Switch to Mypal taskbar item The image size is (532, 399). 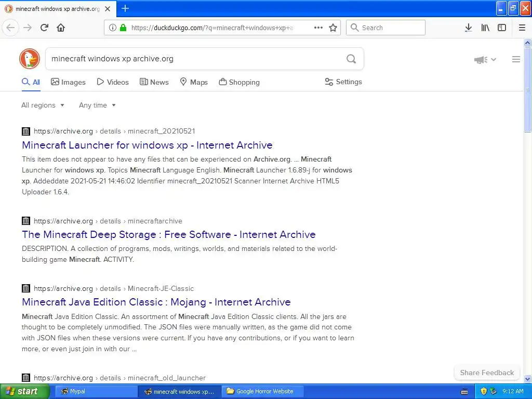(96, 391)
